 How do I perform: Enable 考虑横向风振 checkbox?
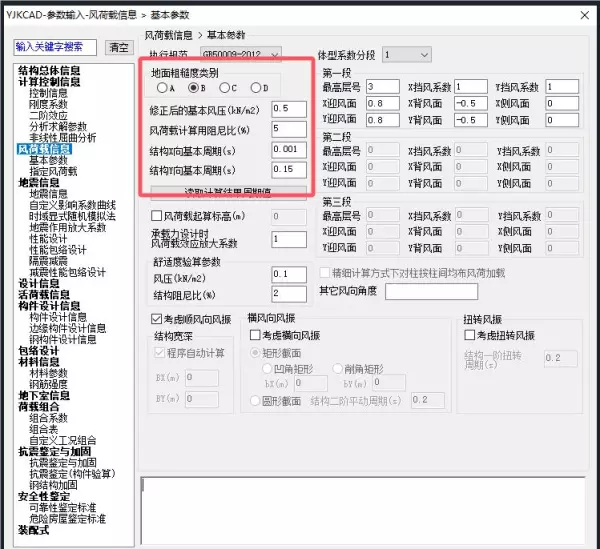click(x=255, y=335)
